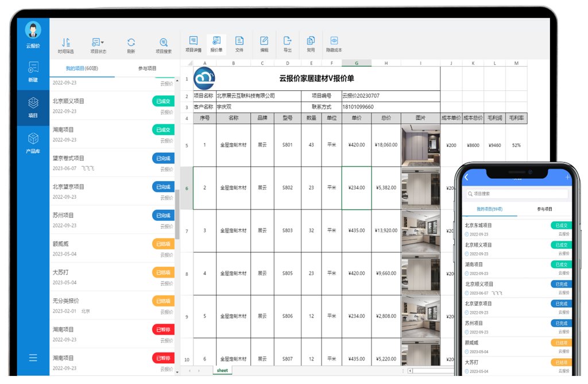The height and width of the screenshot is (384, 588).
Task: Click the left arrow of the horizontal sheet scrollbar
Action: tap(410, 371)
